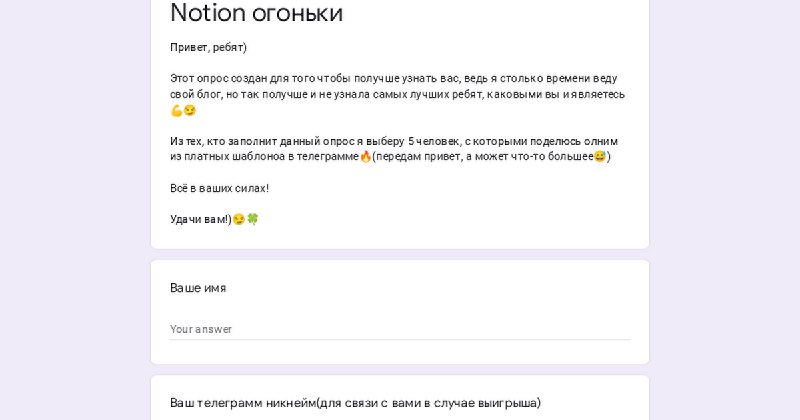Click the 'Удачи вам!)' text

pyautogui.click(x=201, y=219)
